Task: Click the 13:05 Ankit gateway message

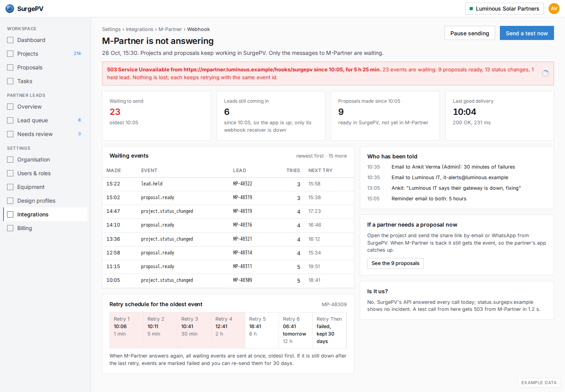Action: [x=456, y=188]
